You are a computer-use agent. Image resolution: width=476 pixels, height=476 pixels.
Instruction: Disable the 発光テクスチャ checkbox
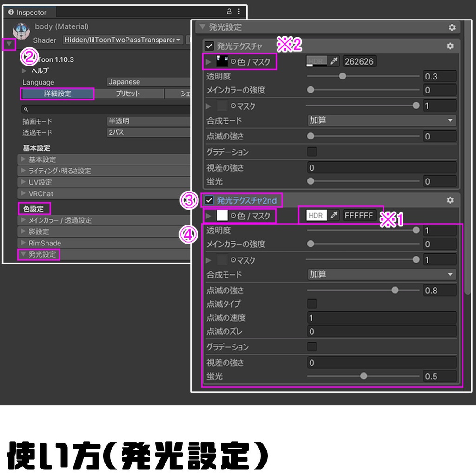(210, 46)
